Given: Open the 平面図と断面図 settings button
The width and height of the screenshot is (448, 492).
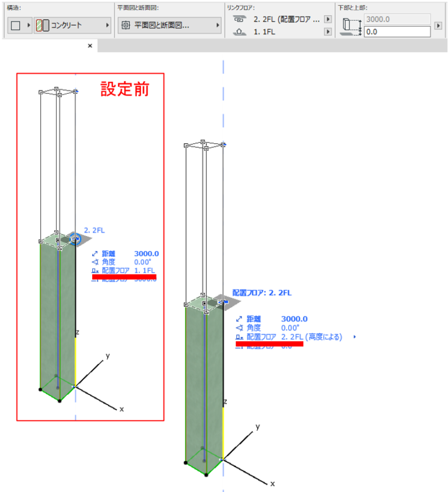Looking at the screenshot, I should coord(169,25).
